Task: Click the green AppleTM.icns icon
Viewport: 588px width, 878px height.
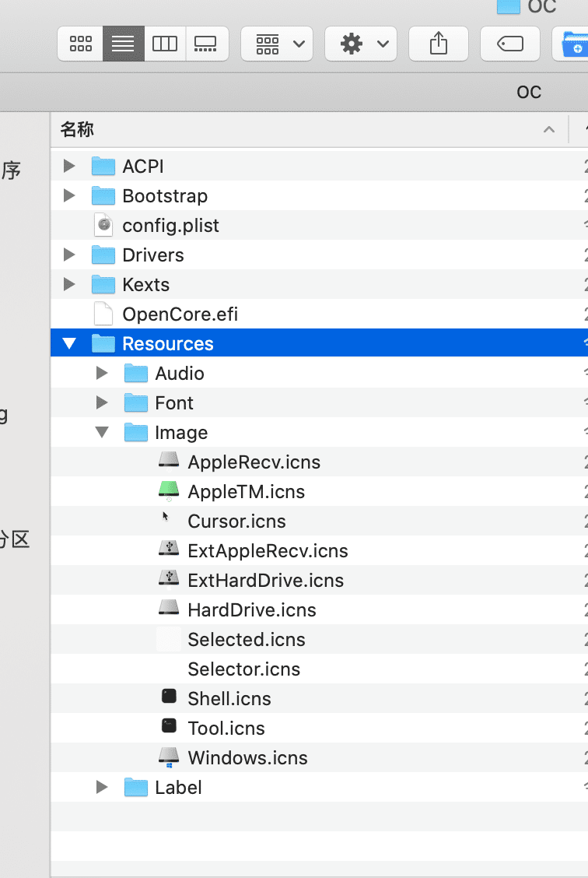Action: pyautogui.click(x=169, y=490)
